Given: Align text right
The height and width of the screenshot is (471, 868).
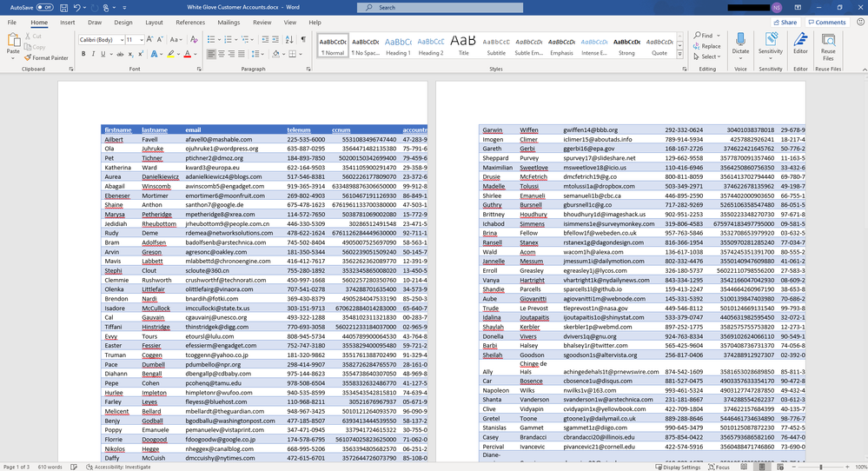Looking at the screenshot, I should (231, 54).
